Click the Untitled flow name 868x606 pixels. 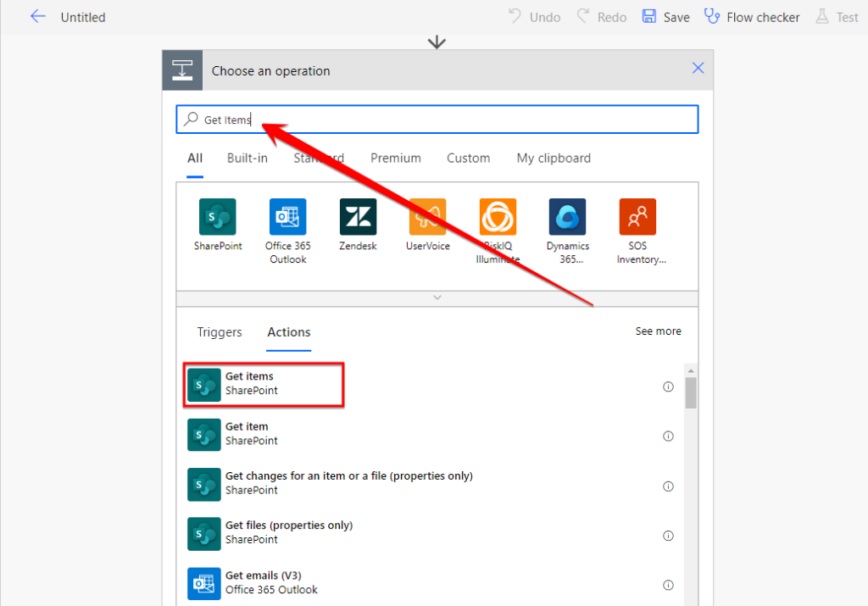pos(83,17)
